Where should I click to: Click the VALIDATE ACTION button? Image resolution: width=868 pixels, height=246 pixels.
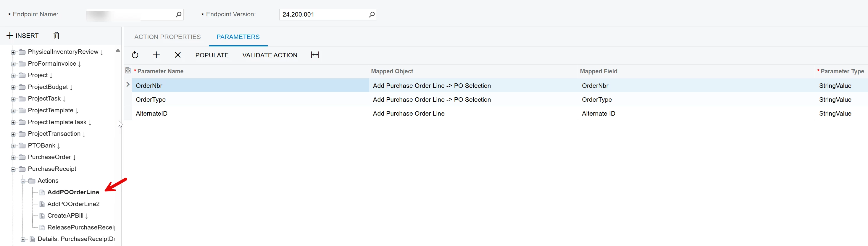[x=270, y=55]
